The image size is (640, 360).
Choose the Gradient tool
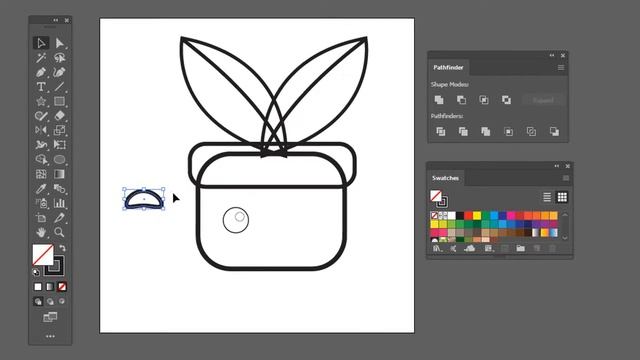click(60, 174)
